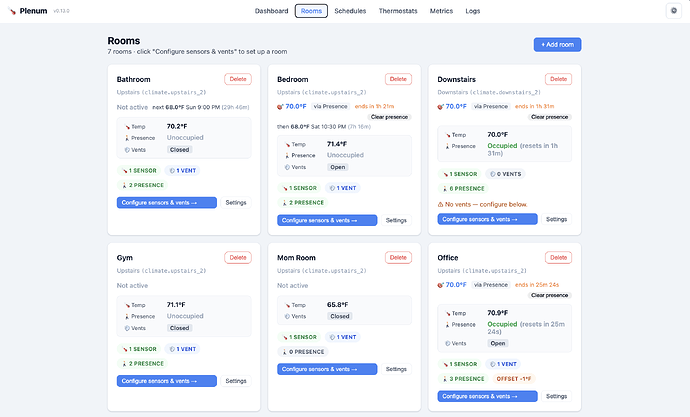This screenshot has height=417, width=690.
Task: Click the target temperature icon in Downstairs card
Action: [440, 106]
